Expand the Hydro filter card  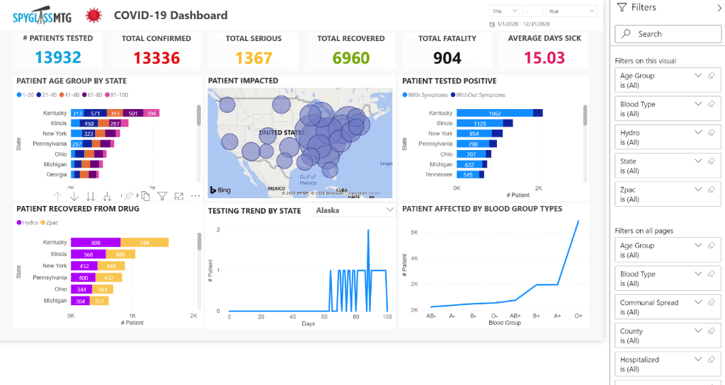pyautogui.click(x=698, y=133)
